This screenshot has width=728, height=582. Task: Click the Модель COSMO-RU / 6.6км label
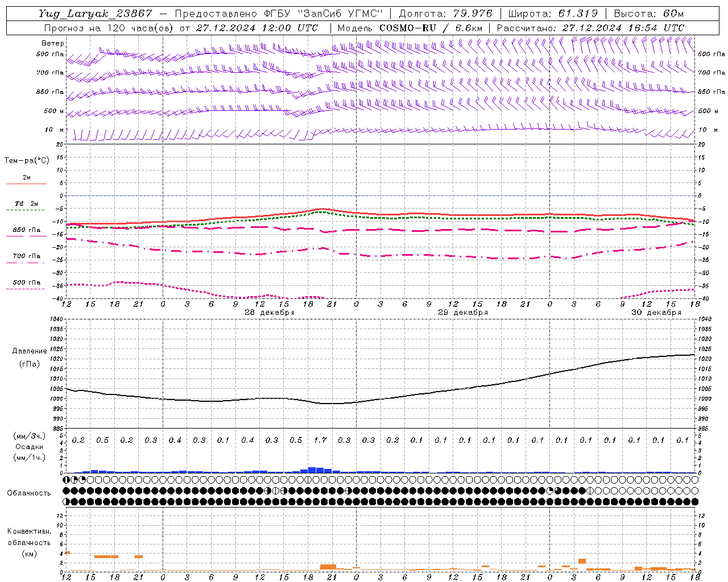tap(409, 28)
